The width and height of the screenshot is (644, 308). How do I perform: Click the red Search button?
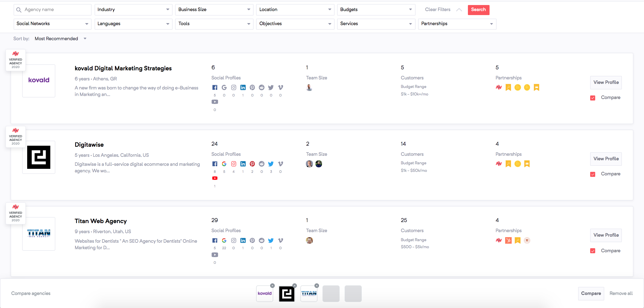coord(478,10)
